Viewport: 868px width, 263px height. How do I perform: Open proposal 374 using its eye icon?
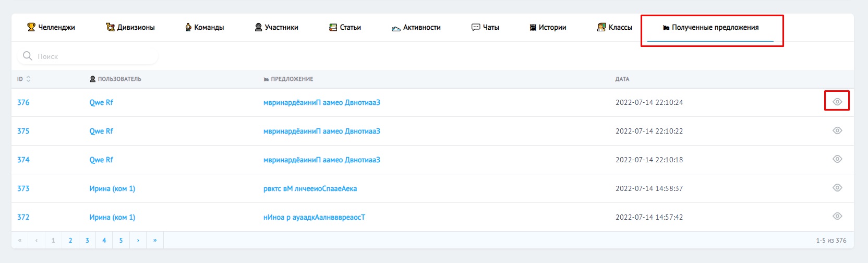(x=837, y=159)
